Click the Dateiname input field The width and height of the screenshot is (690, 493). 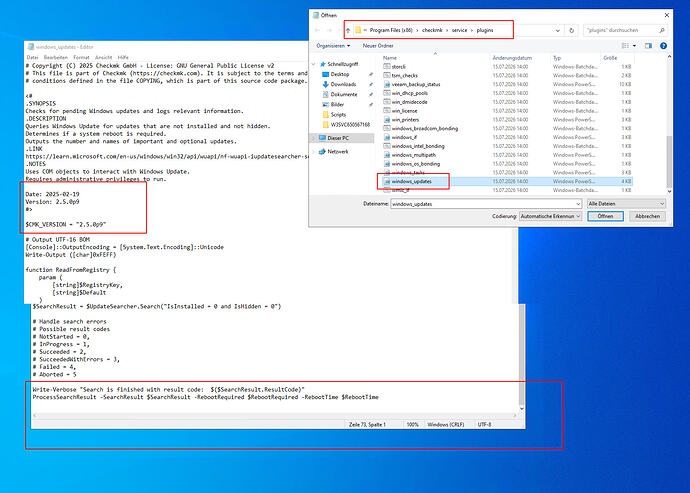click(x=486, y=204)
